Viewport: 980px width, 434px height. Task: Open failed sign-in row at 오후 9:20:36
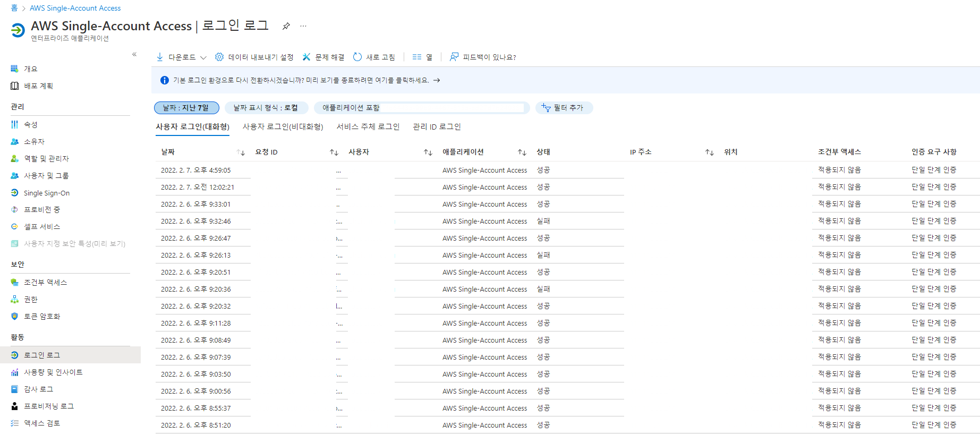coord(568,289)
